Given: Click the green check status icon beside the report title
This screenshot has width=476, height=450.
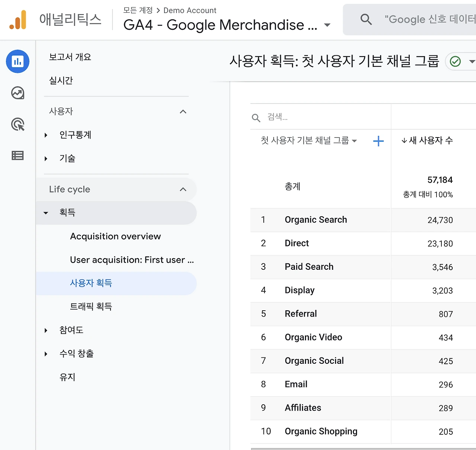Looking at the screenshot, I should [x=455, y=61].
